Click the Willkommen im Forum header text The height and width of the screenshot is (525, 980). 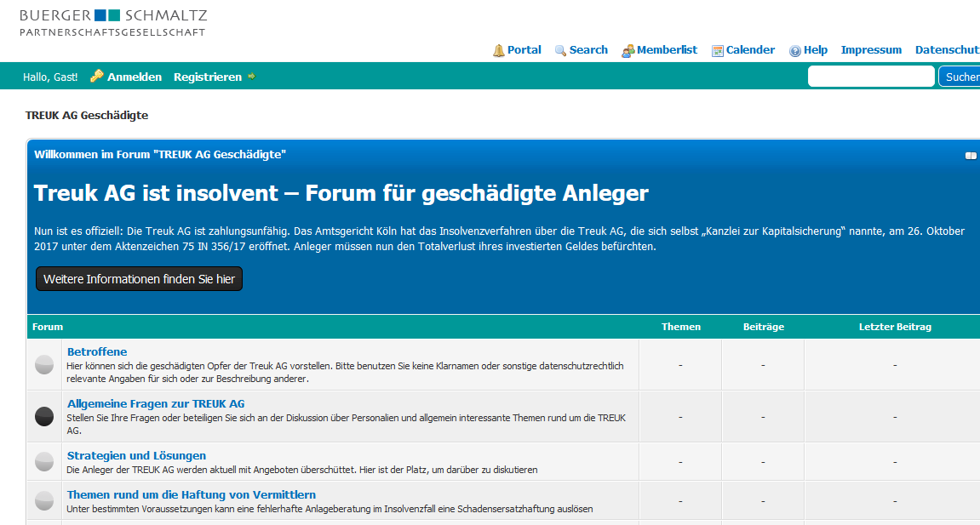tap(160, 154)
